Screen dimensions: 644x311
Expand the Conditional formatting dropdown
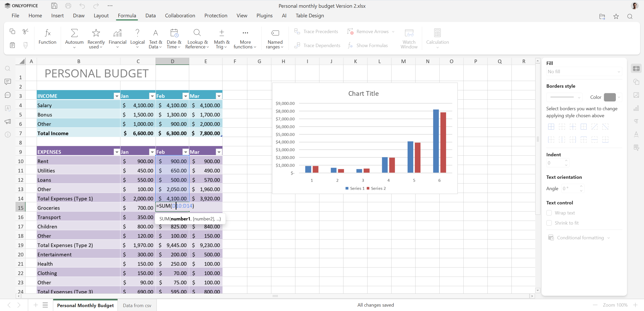tap(580, 238)
